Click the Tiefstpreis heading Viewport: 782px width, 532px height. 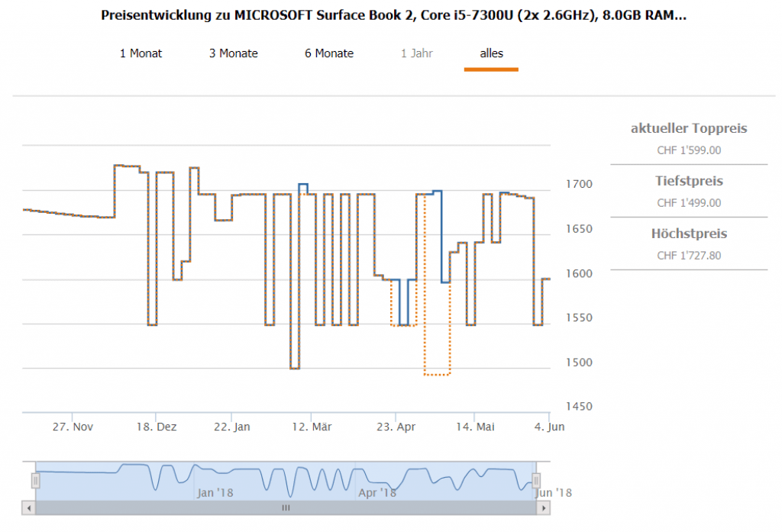[689, 181]
